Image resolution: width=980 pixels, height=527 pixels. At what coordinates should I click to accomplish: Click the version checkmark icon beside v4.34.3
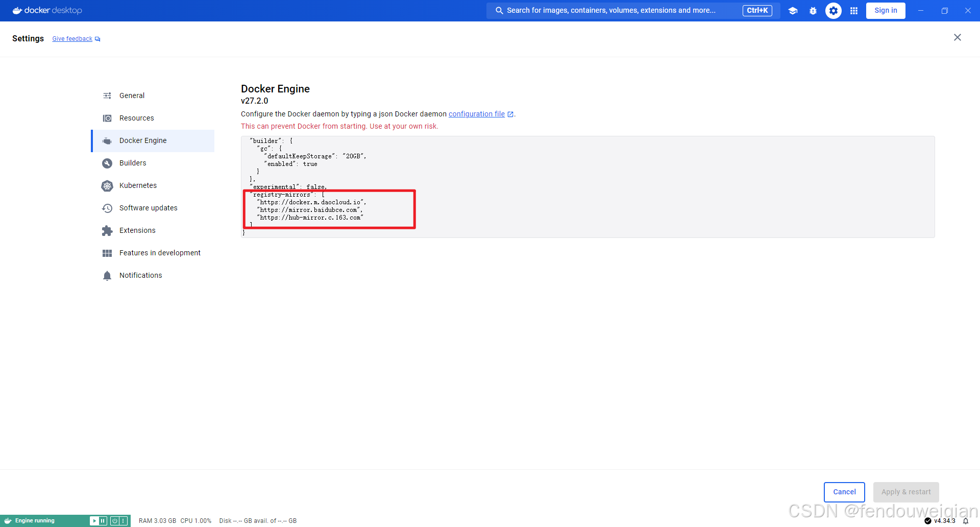[x=928, y=521]
